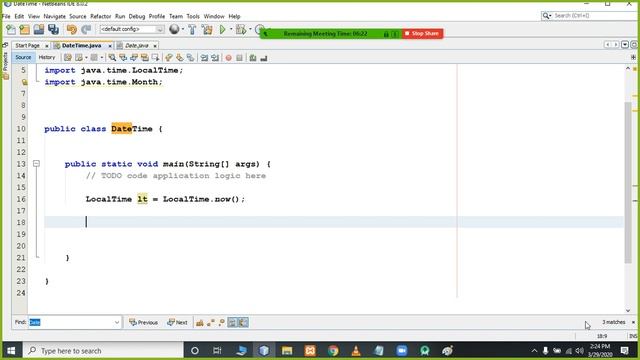The width and height of the screenshot is (640, 360).
Task: Select the DateTime.java tab
Action: click(x=81, y=46)
